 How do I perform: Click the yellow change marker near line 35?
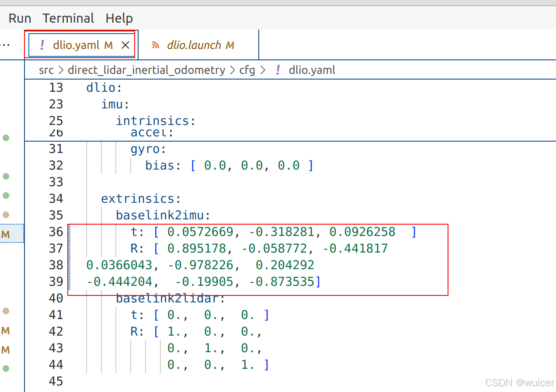(6, 215)
